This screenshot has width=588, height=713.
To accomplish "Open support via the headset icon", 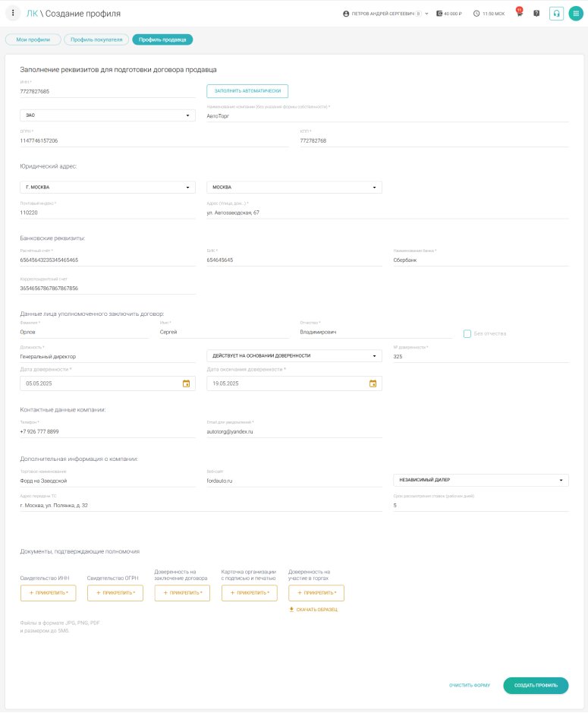I will coord(556,14).
